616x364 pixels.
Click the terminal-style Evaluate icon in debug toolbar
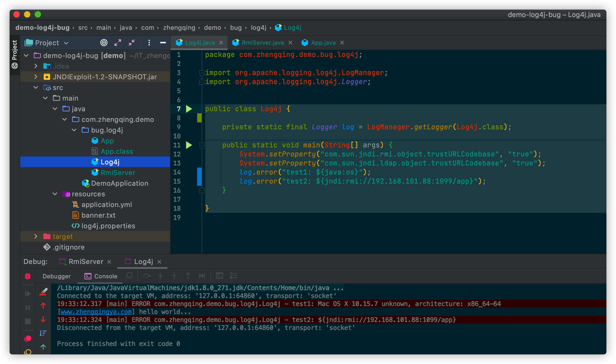pos(220,276)
